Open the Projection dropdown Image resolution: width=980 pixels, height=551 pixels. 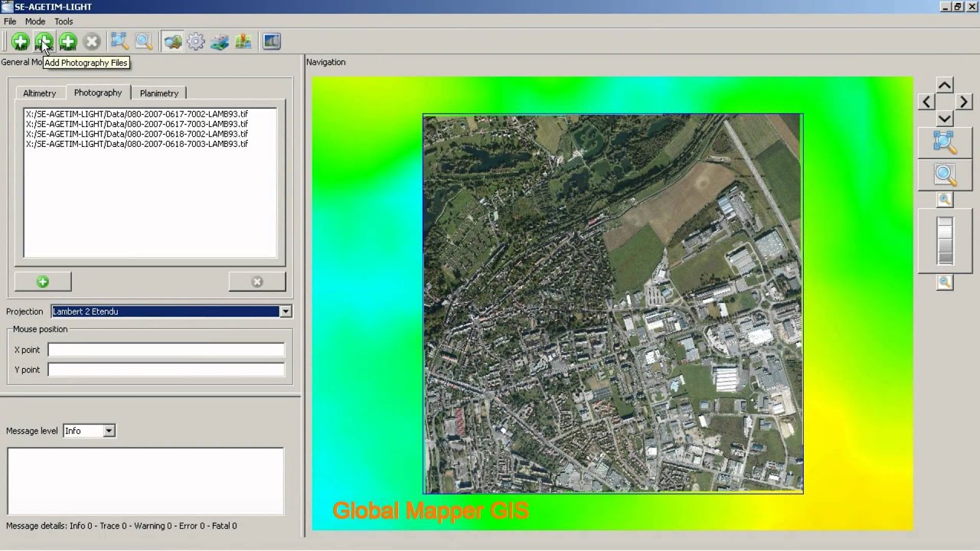171,311
